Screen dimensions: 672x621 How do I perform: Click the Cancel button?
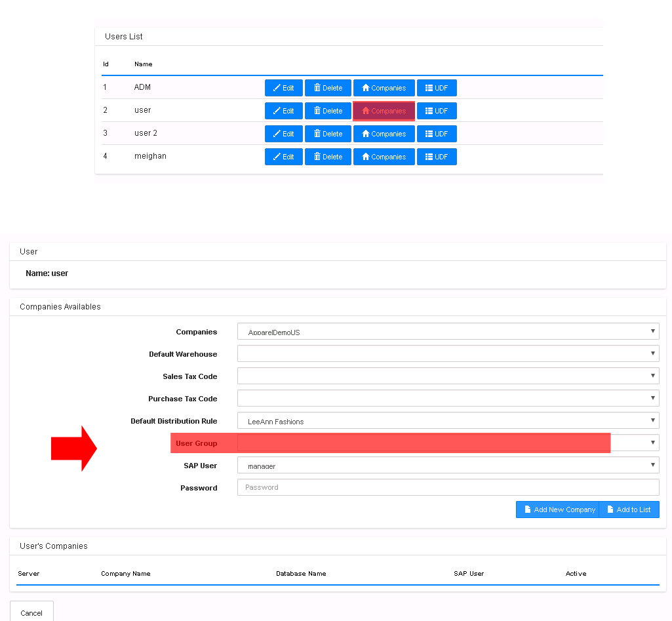point(31,612)
